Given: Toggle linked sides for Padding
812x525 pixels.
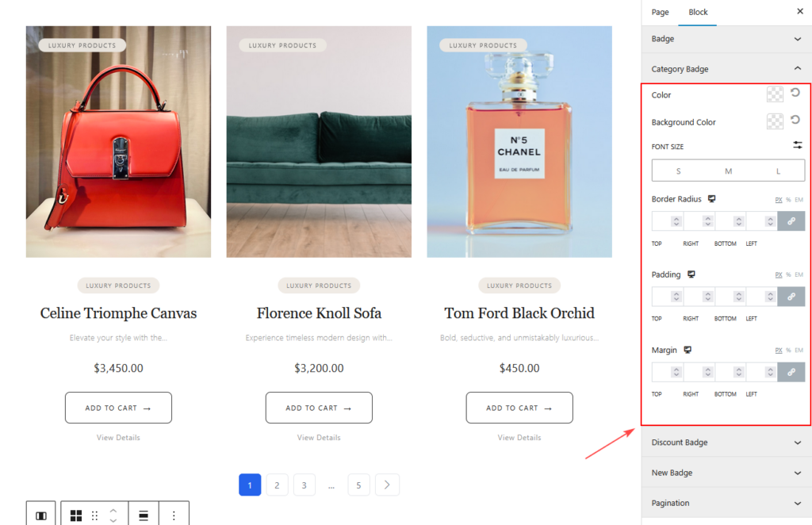Looking at the screenshot, I should [x=791, y=297].
